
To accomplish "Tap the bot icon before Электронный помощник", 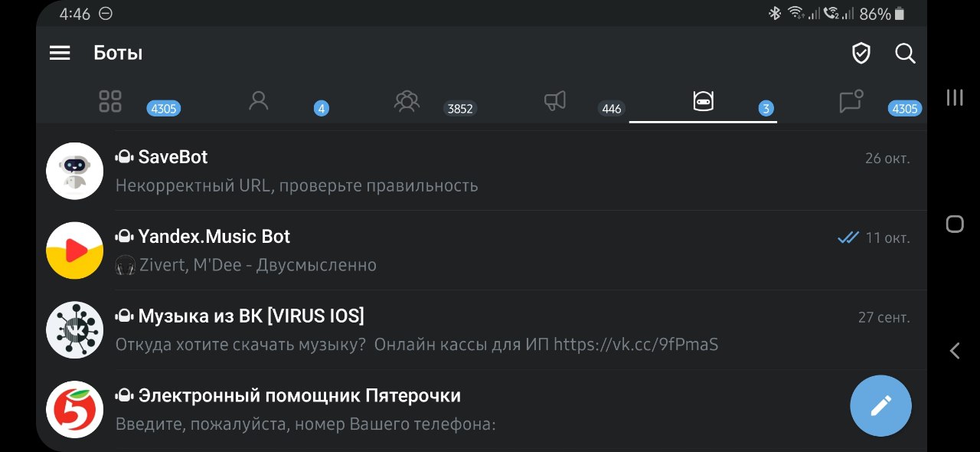I will (125, 396).
